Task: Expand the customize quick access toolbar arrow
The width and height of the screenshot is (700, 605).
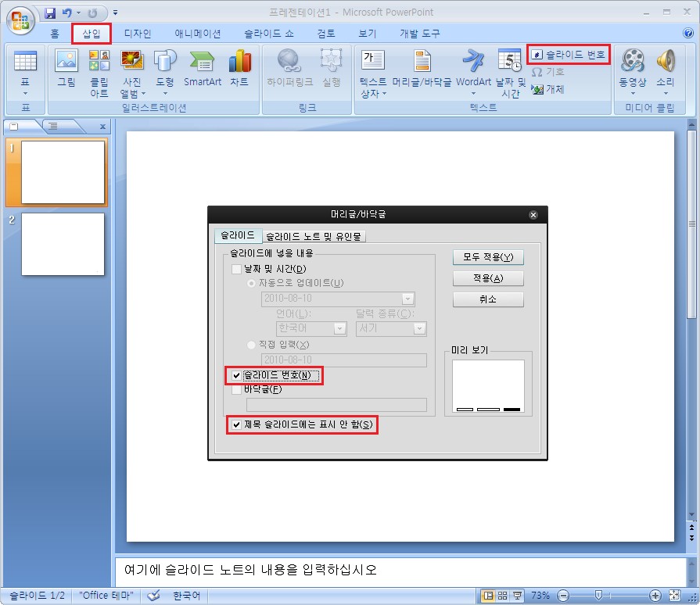Action: (115, 13)
